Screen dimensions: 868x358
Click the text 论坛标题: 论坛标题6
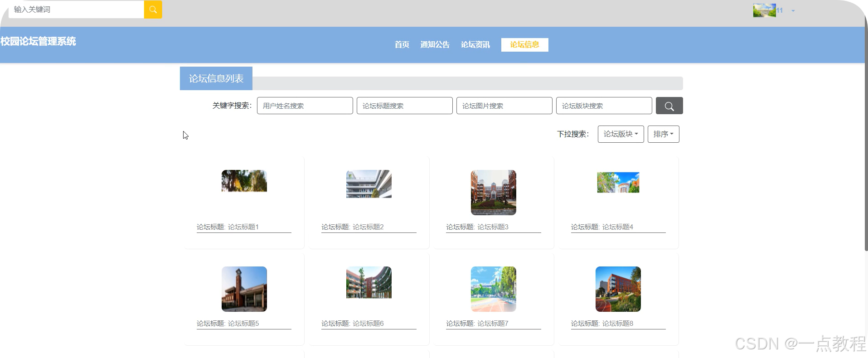coord(353,324)
